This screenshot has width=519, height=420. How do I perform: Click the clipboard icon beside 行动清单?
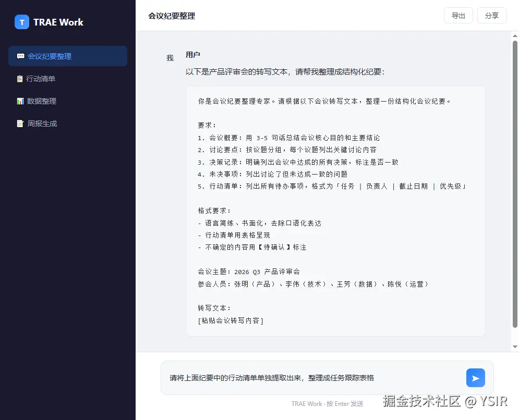point(20,79)
